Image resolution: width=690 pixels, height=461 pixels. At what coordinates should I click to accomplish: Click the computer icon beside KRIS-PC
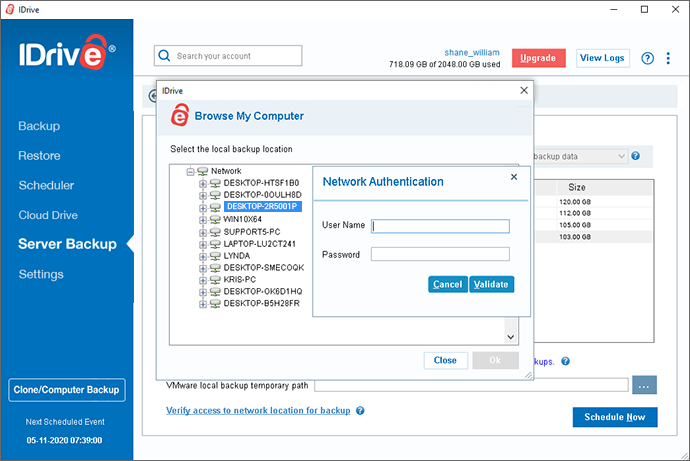pyautogui.click(x=215, y=280)
